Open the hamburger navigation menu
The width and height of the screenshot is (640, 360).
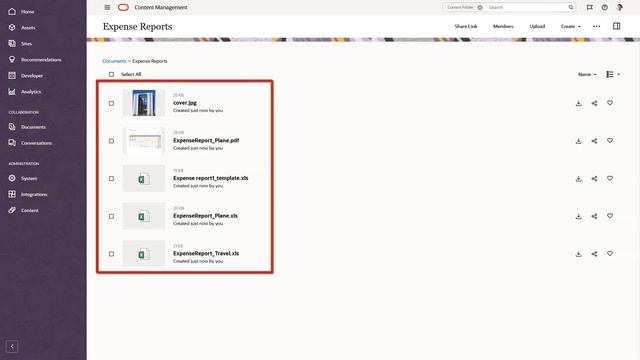coord(107,7)
